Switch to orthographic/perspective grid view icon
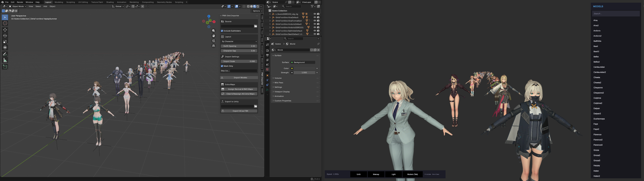Viewport: 644px width, 181px height. (214, 46)
